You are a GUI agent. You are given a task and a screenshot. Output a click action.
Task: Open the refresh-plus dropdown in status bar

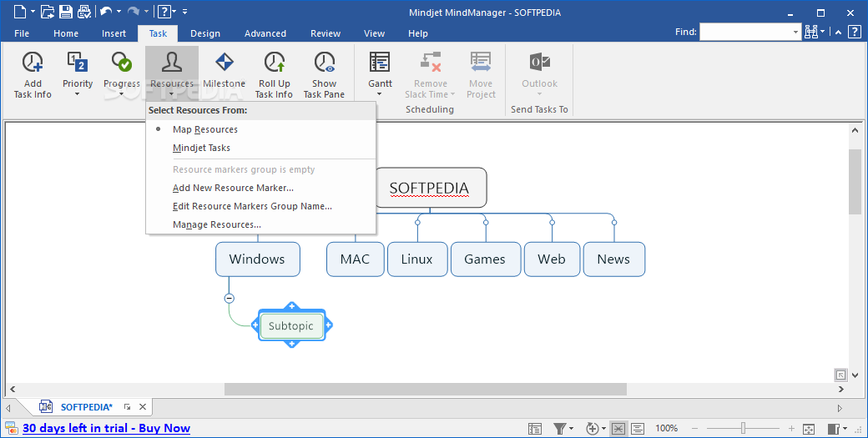tap(604, 429)
